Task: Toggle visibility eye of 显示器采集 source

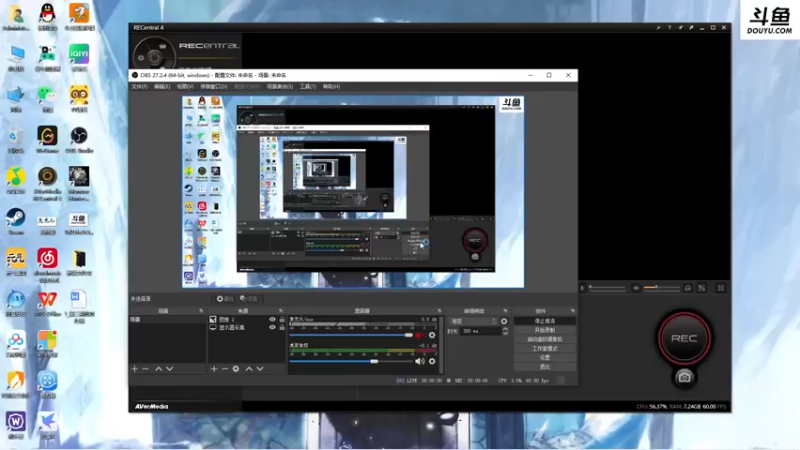Action: (272, 328)
